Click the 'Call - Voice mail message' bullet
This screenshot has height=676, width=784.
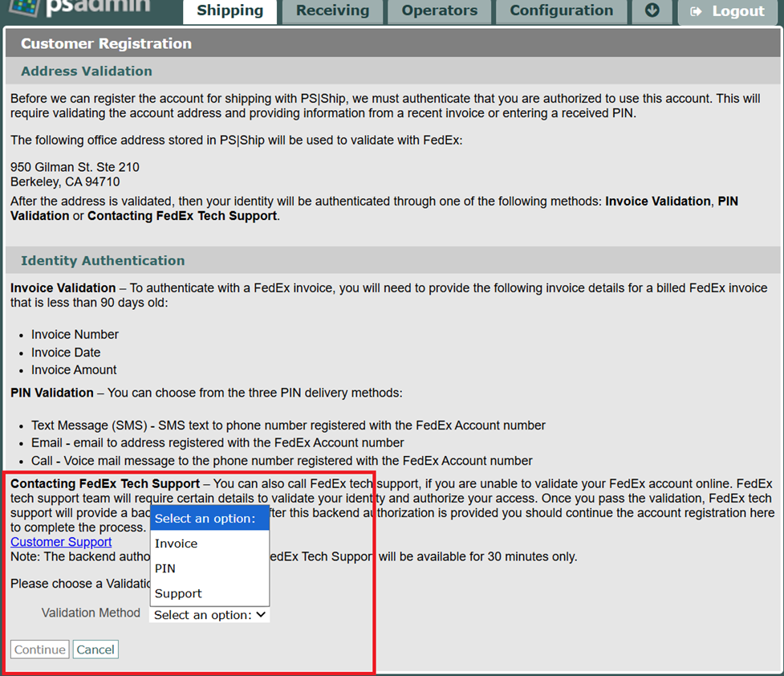(282, 460)
